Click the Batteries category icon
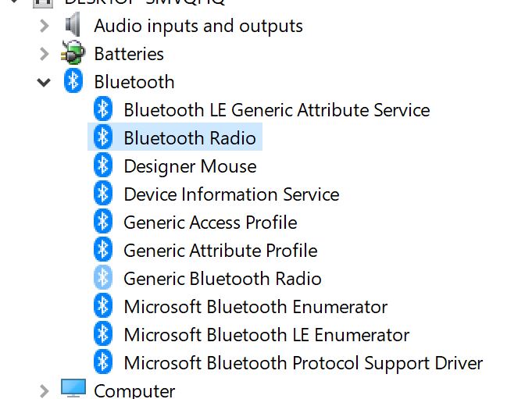532x399 pixels. (73, 54)
